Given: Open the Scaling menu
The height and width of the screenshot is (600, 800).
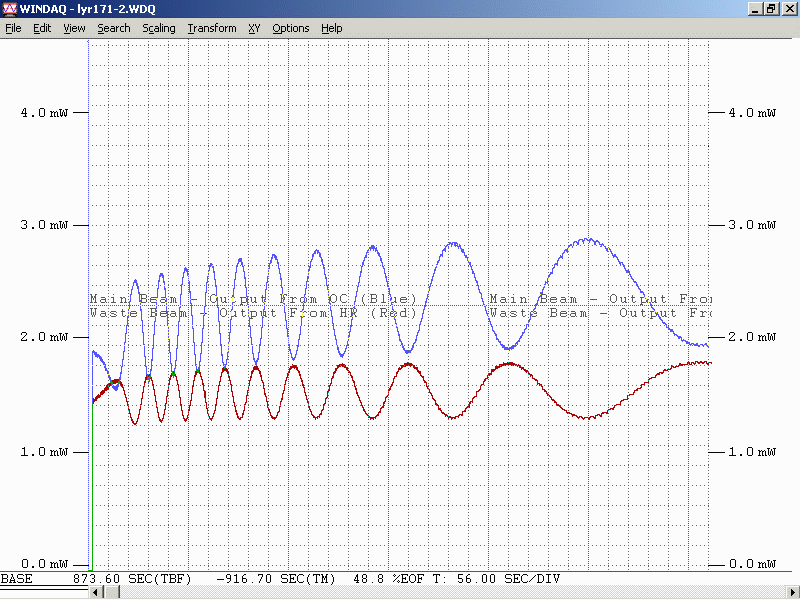Looking at the screenshot, I should coord(158,28).
